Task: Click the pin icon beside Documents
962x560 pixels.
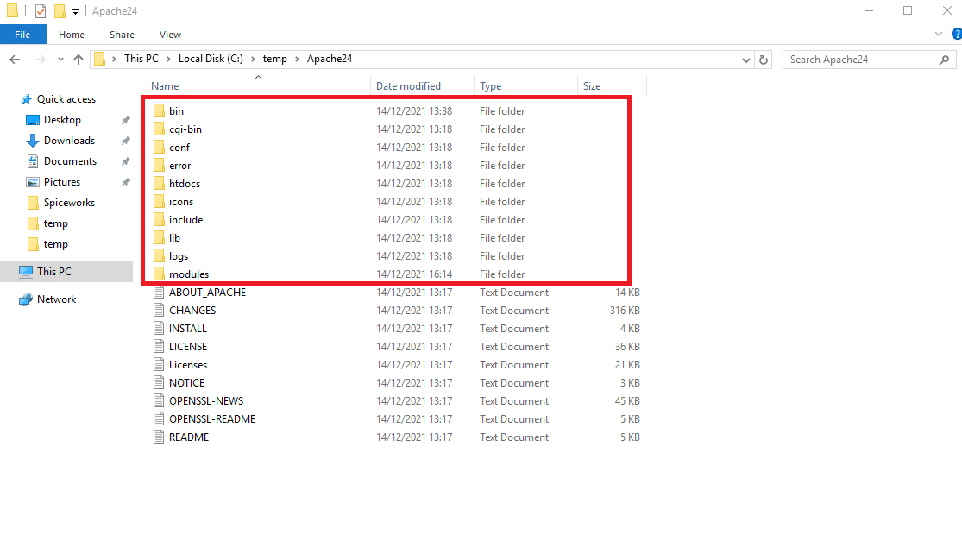Action: click(125, 161)
